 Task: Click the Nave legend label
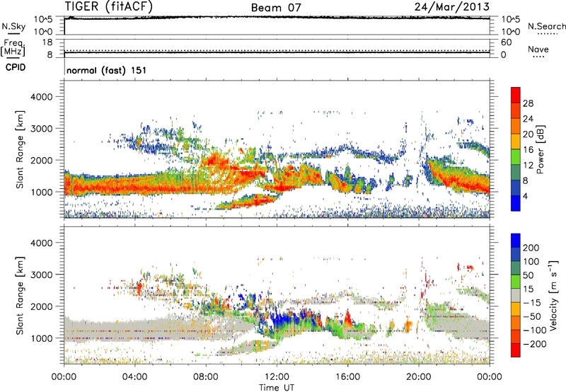pyautogui.click(x=538, y=50)
